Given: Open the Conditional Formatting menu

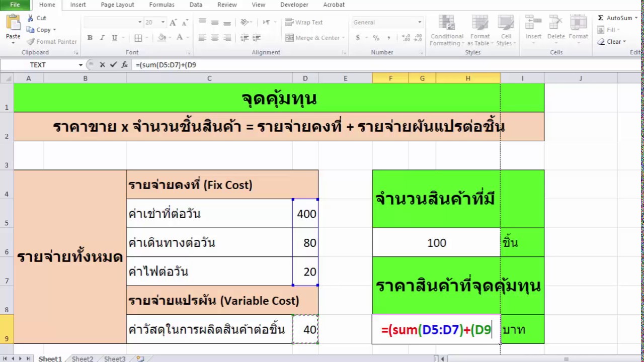Looking at the screenshot, I should (x=447, y=31).
